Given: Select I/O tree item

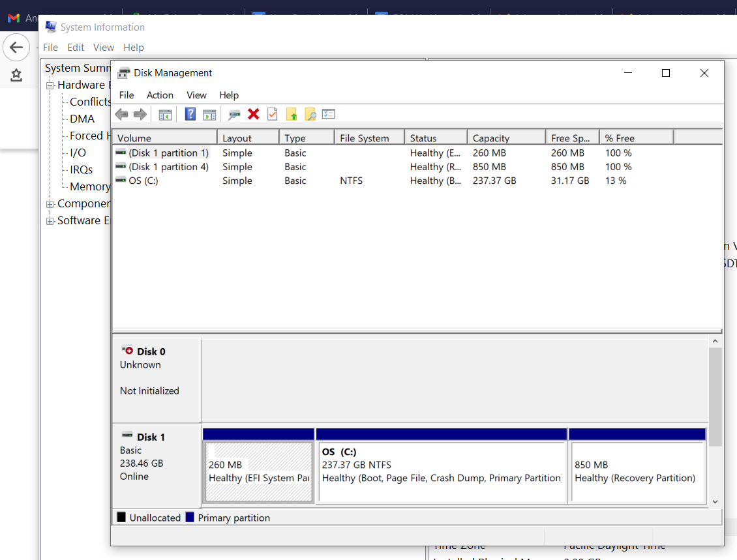Looking at the screenshot, I should pyautogui.click(x=78, y=153).
